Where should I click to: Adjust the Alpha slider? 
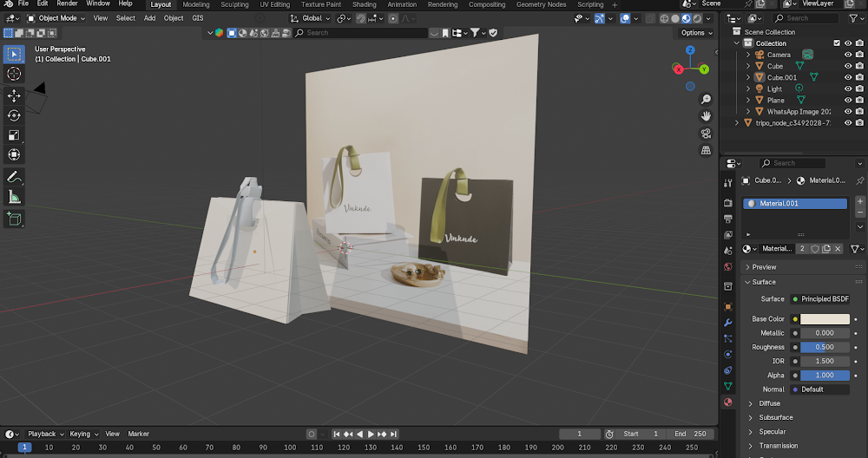point(825,376)
